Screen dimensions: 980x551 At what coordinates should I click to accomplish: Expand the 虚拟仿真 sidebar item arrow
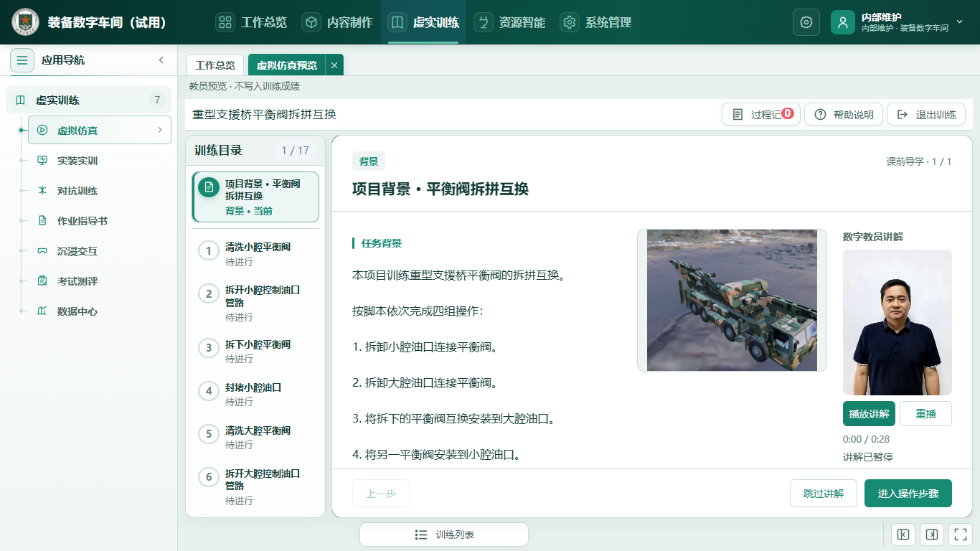160,130
